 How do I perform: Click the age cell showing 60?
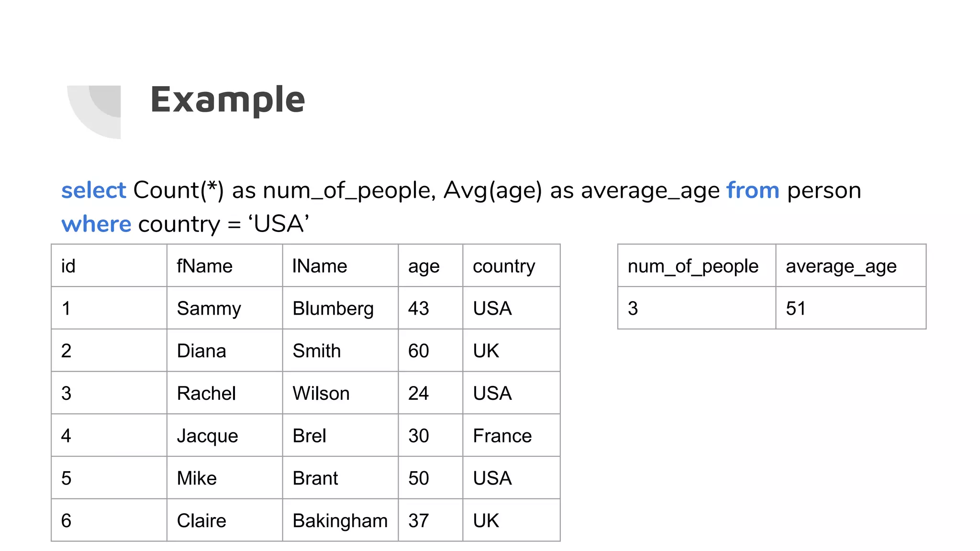click(x=419, y=351)
